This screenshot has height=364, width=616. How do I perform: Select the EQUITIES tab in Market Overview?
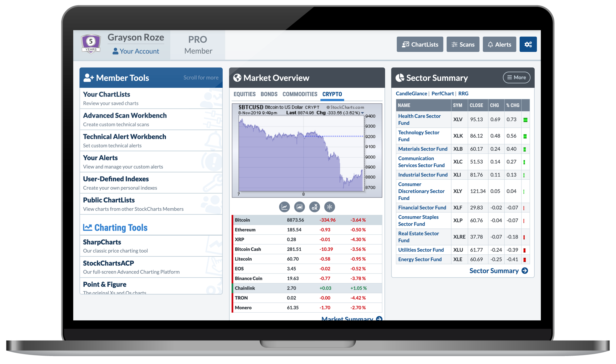click(245, 94)
